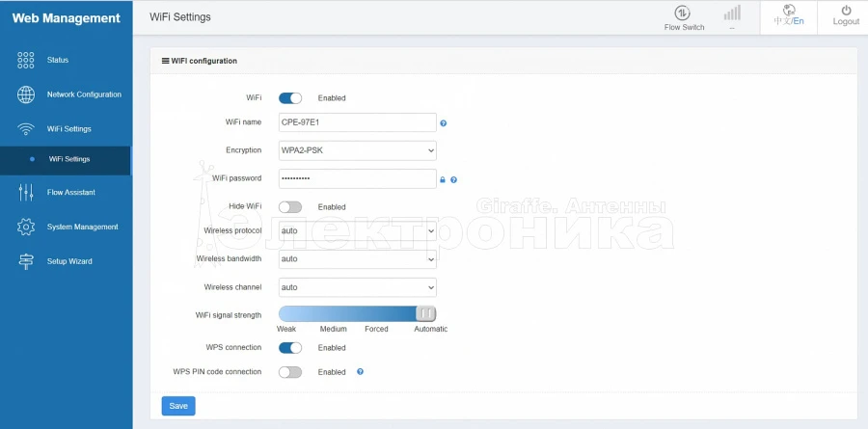Enable the Hide WiFi toggle
This screenshot has height=429, width=868.
click(290, 206)
